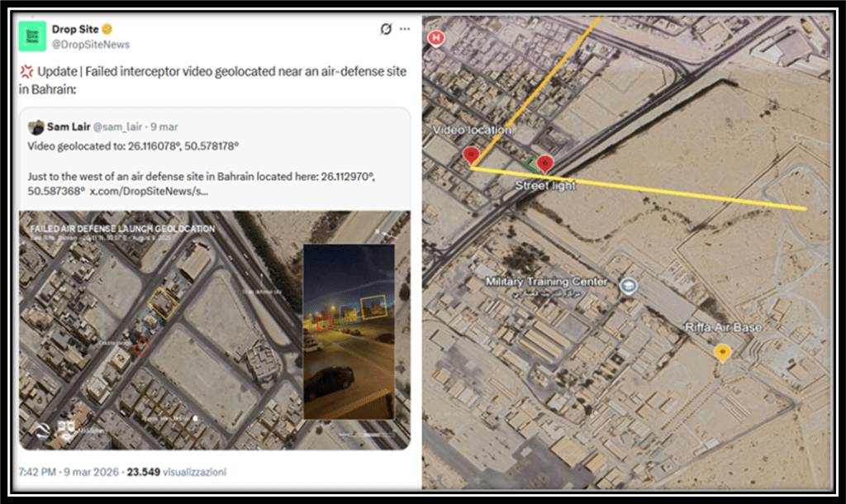Open the three-dot more options menu

(x=404, y=29)
